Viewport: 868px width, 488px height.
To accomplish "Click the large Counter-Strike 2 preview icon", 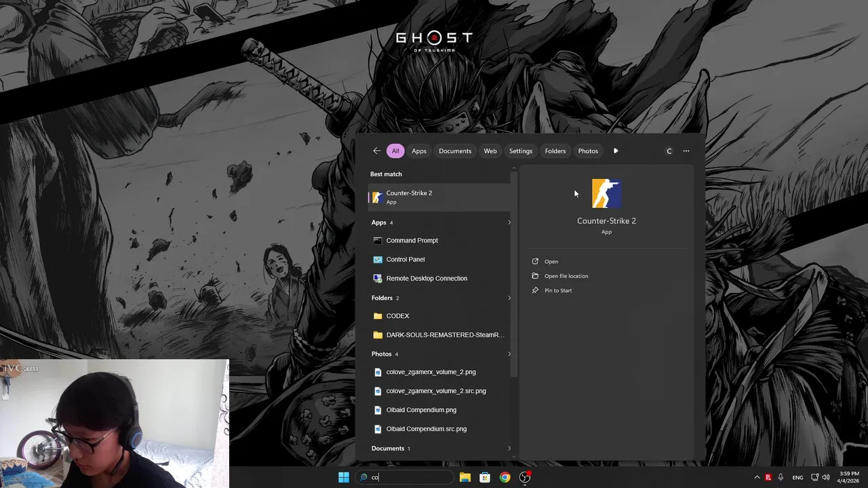I will (x=606, y=193).
